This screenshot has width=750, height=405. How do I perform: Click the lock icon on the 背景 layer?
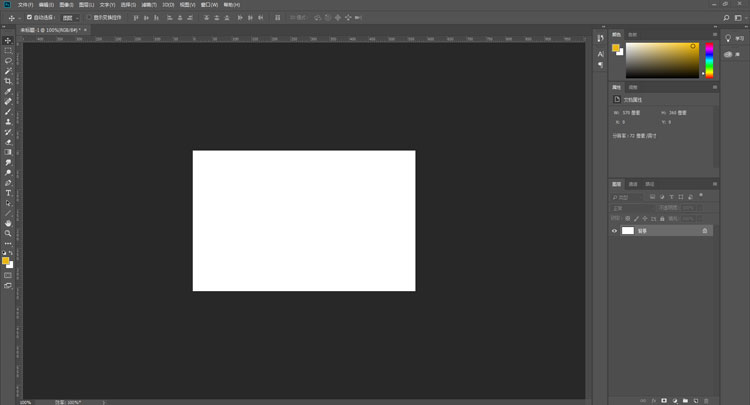coord(705,230)
